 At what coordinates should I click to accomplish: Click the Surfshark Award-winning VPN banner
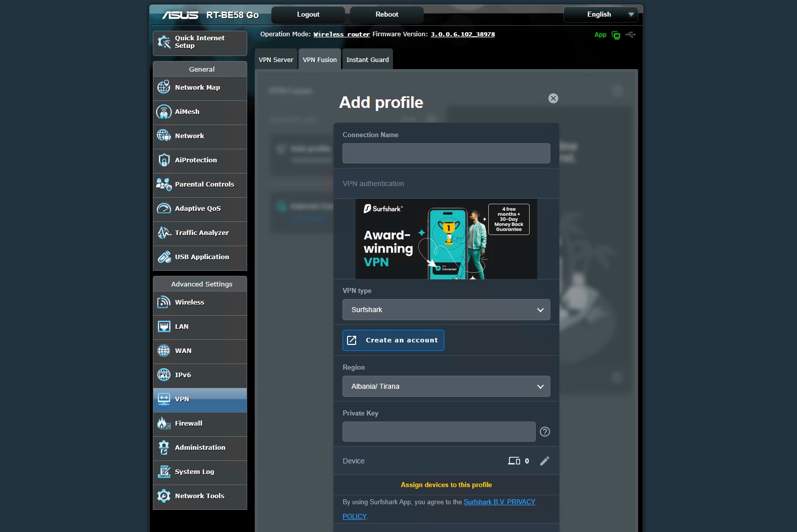pos(446,239)
